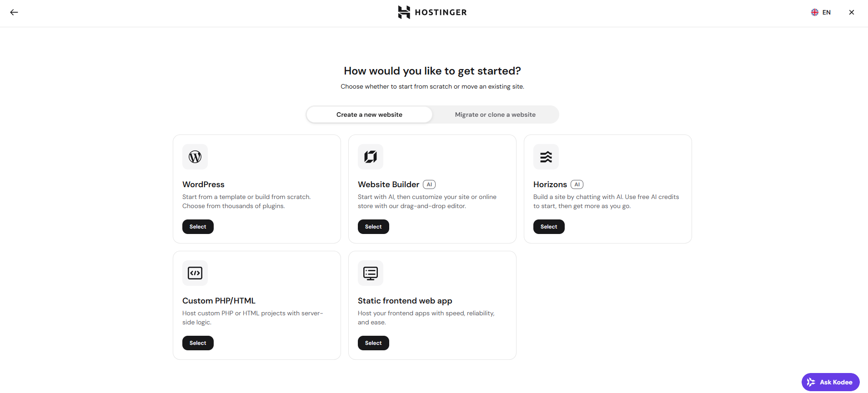Viewport: 868px width, 393px height.
Task: Select the Website Builder option
Action: click(373, 227)
